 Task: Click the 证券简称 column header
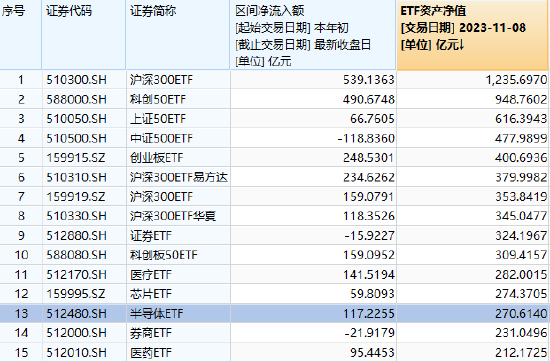click(178, 35)
